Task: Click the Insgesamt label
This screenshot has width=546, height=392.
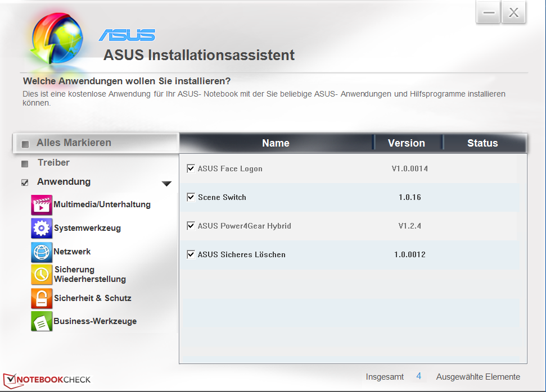Action: tap(385, 377)
